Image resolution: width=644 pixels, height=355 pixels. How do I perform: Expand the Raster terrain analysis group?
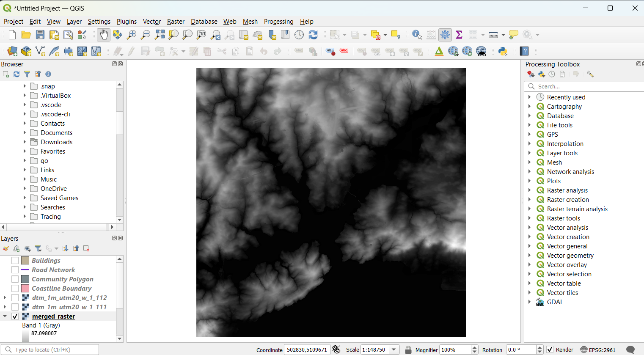click(529, 209)
